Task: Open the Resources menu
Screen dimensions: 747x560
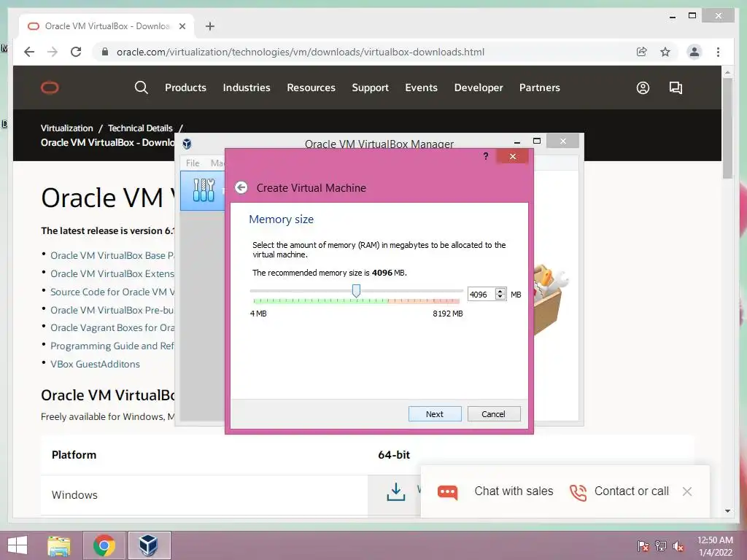Action: [311, 87]
